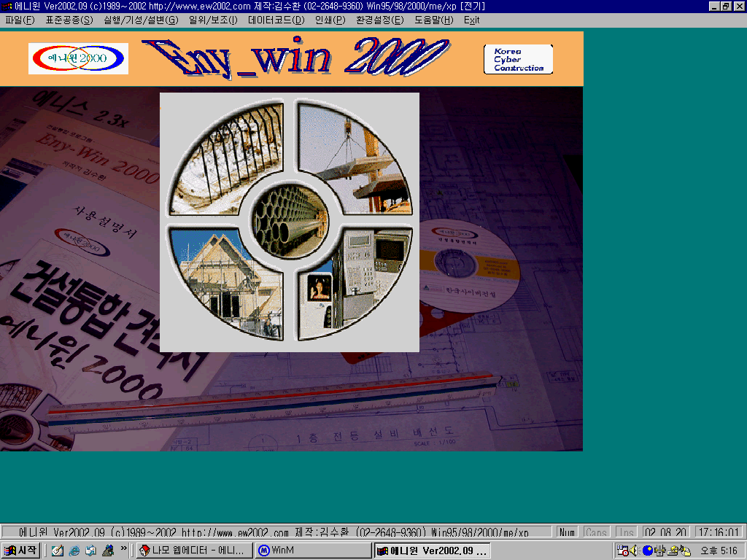Open the volume speaker tray icon
Image resolution: width=747 pixels, height=560 pixels.
click(x=634, y=551)
